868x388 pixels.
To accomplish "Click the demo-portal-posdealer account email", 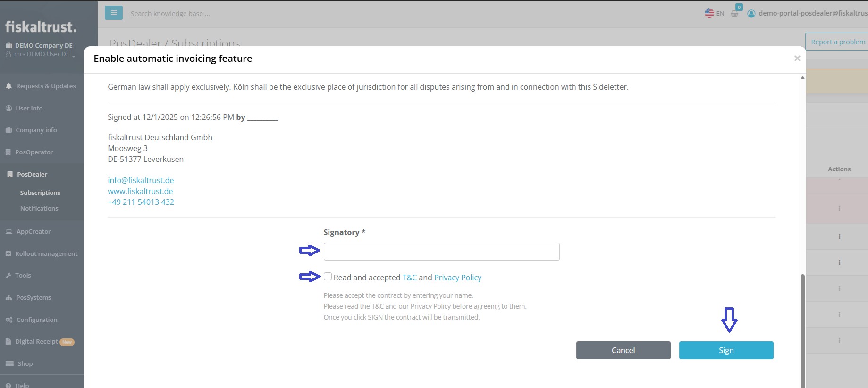I will tap(813, 13).
